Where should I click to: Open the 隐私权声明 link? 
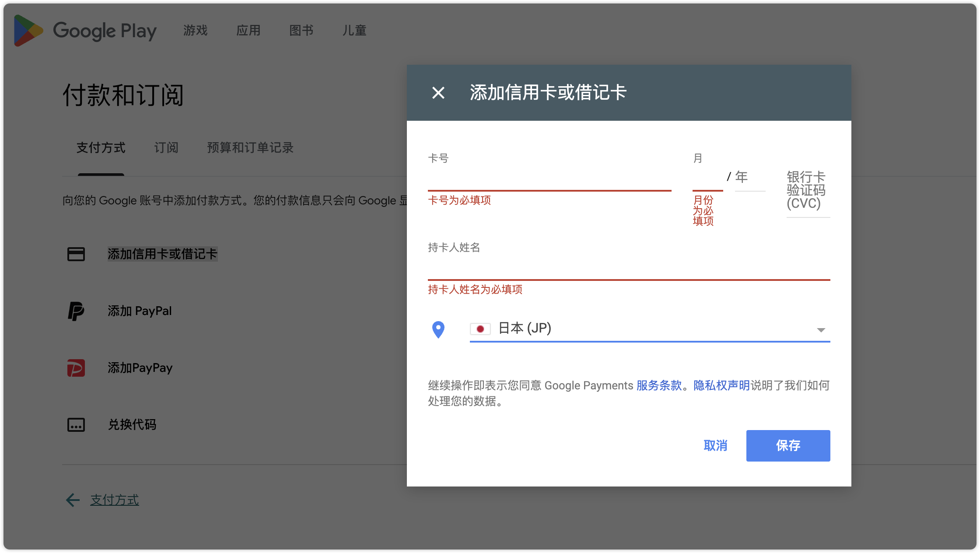721,385
